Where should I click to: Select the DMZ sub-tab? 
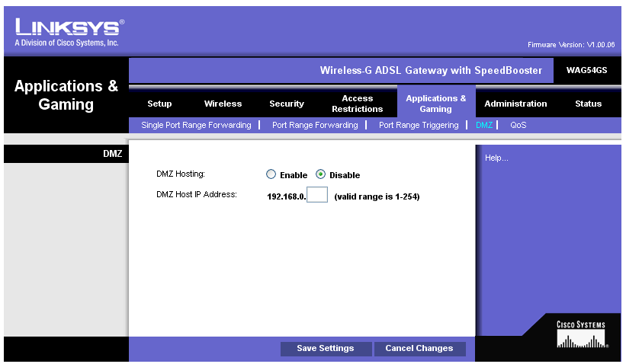point(484,125)
